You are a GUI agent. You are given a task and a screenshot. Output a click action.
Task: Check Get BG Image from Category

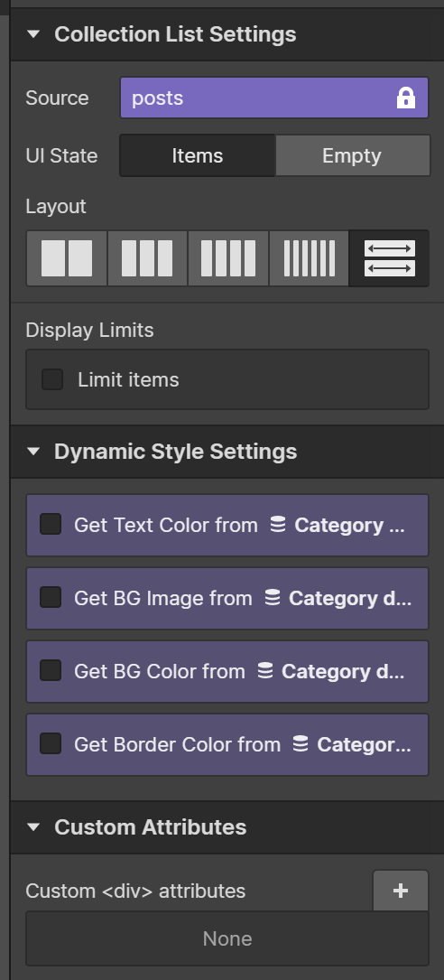51,598
